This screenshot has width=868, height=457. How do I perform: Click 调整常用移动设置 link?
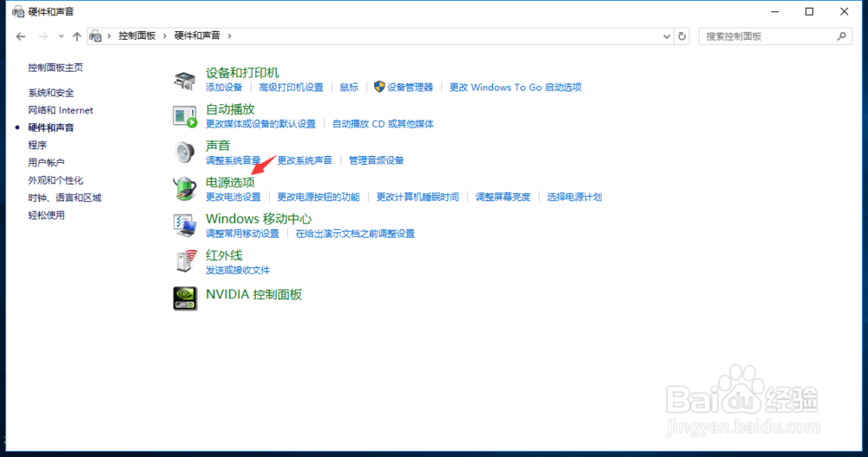click(x=242, y=233)
